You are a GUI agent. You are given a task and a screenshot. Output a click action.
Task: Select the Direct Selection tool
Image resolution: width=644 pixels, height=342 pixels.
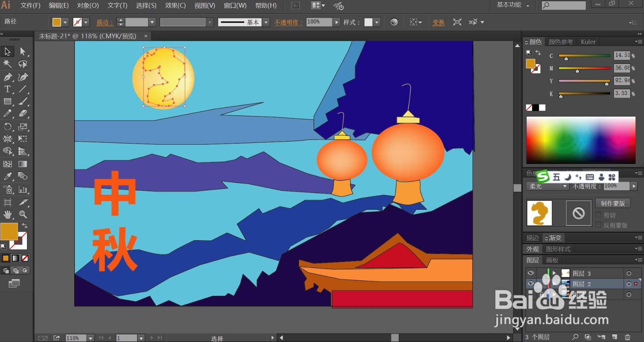pyautogui.click(x=23, y=52)
